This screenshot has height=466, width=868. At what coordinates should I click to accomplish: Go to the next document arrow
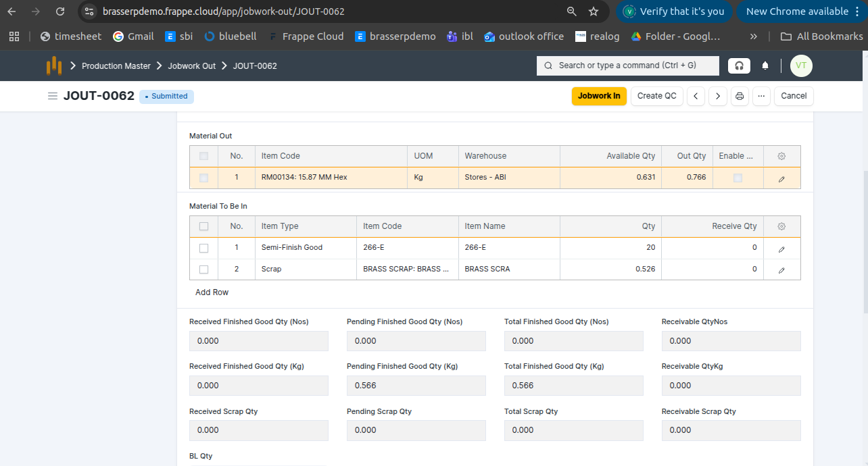pyautogui.click(x=718, y=96)
